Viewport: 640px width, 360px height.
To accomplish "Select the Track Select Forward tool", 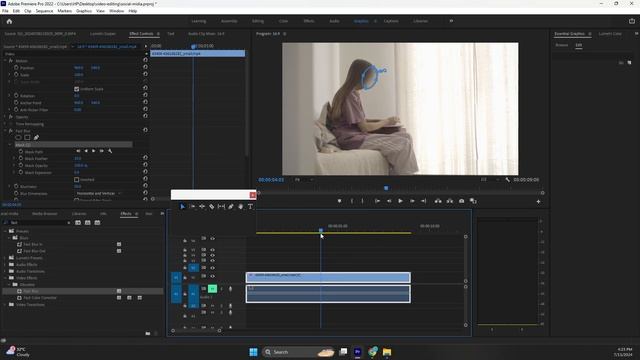I will (192, 207).
